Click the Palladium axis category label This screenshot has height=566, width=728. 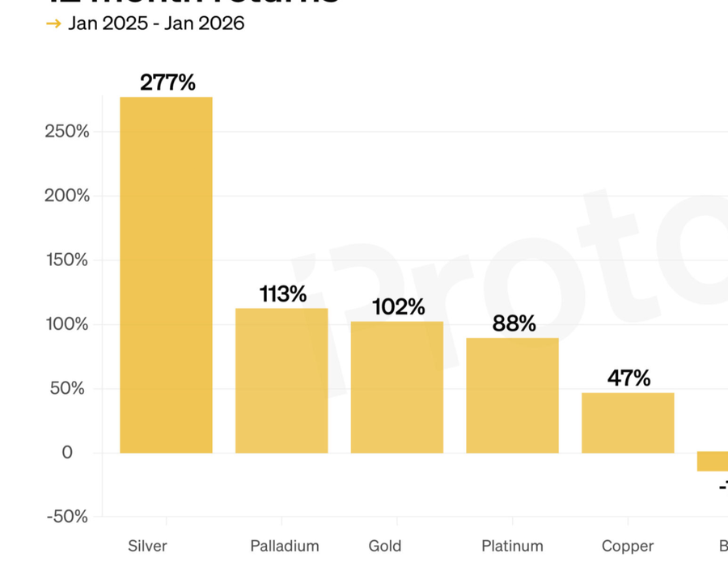285,546
